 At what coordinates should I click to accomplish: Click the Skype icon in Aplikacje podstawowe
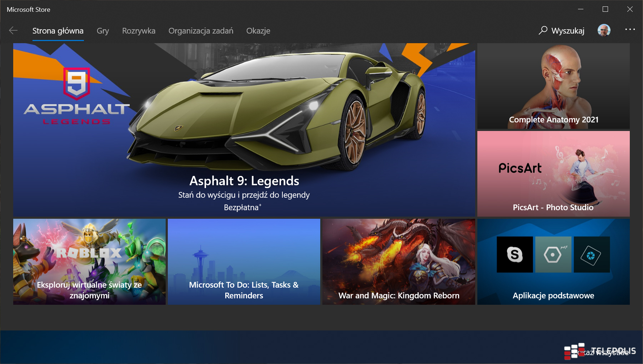point(514,254)
